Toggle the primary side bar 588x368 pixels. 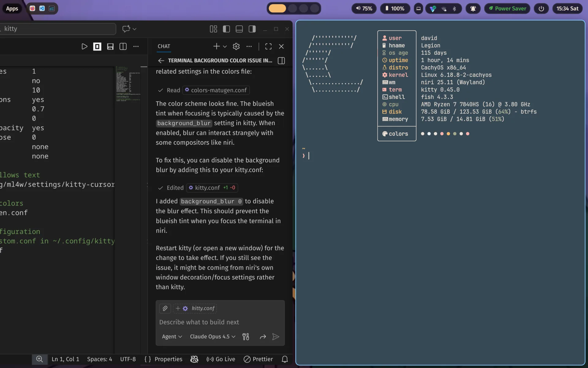tap(226, 29)
